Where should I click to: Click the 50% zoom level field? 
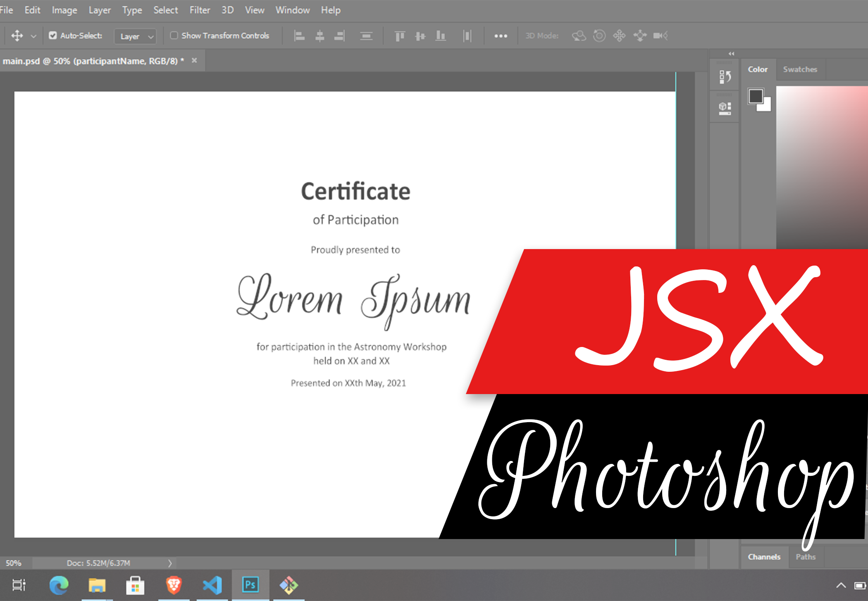pos(14,563)
